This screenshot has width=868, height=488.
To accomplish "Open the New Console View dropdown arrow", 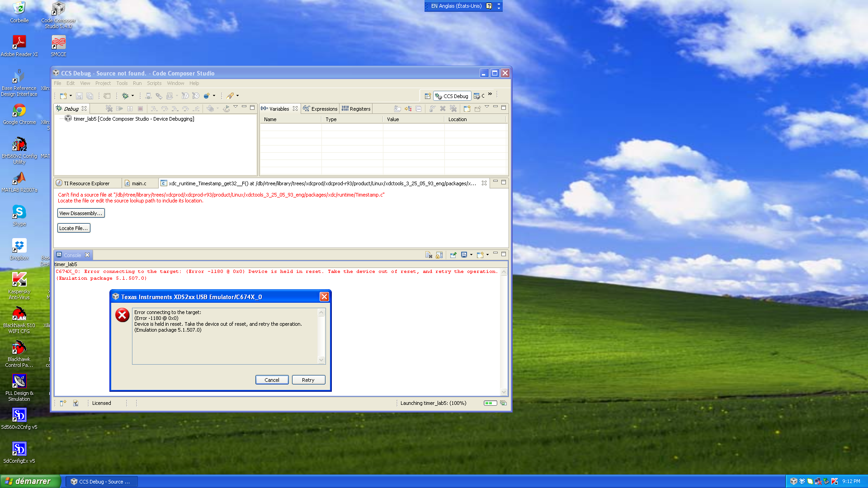I will pyautogui.click(x=487, y=255).
